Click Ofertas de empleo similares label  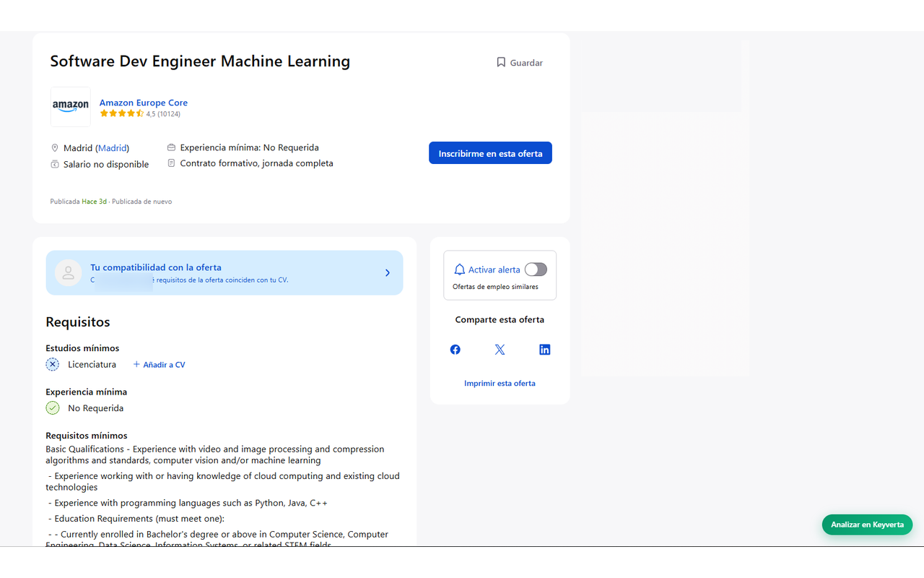coord(495,287)
